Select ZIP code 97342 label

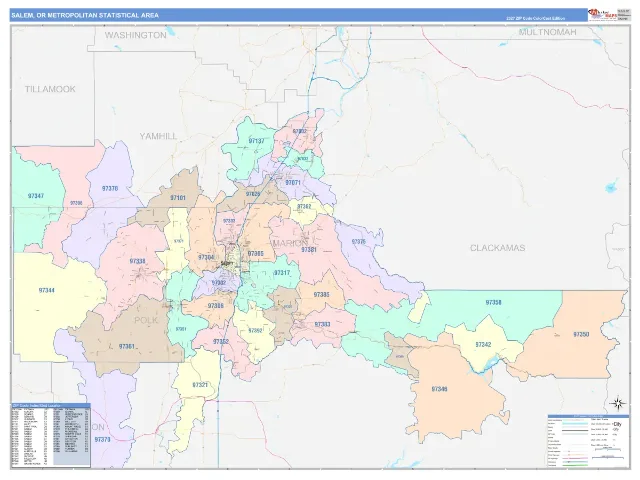point(483,345)
